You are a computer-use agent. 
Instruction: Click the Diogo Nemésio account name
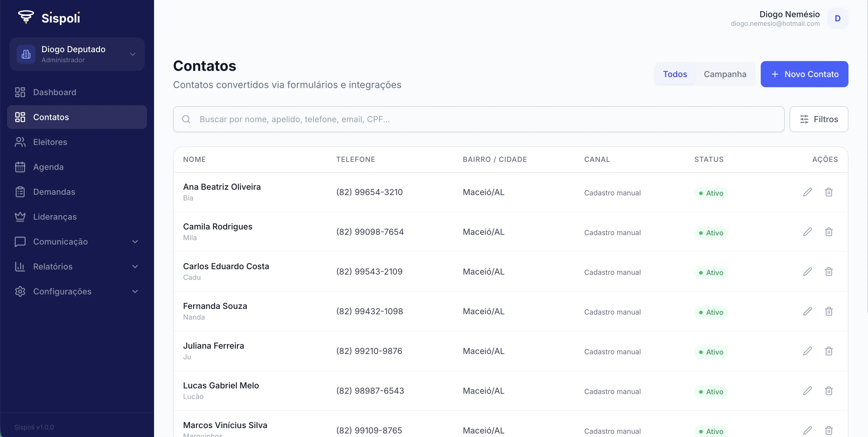click(789, 14)
